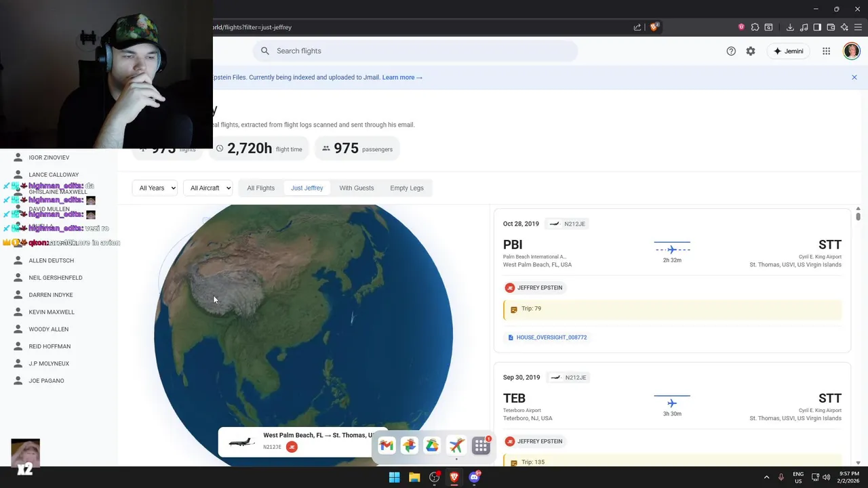Open Discord from the taskbar

click(475, 477)
